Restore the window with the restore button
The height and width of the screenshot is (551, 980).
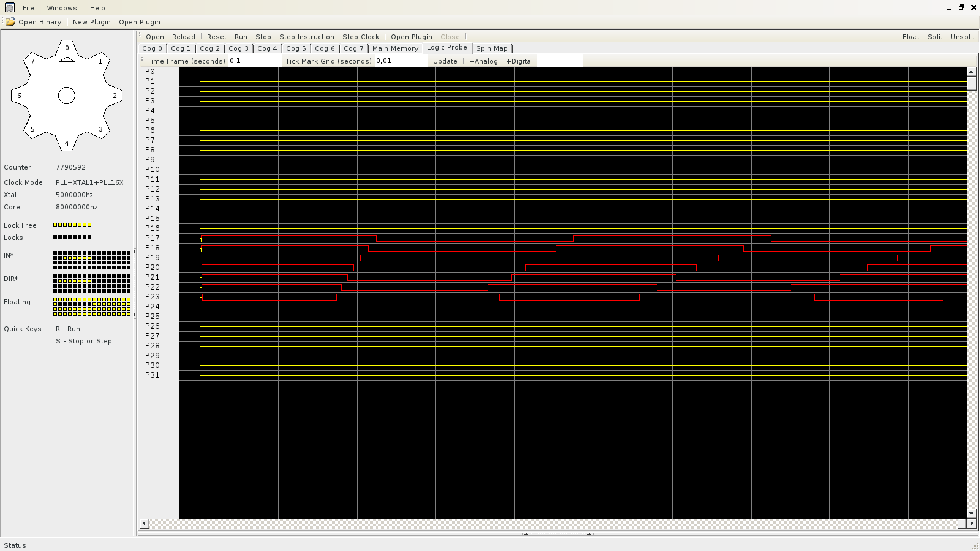coord(961,7)
